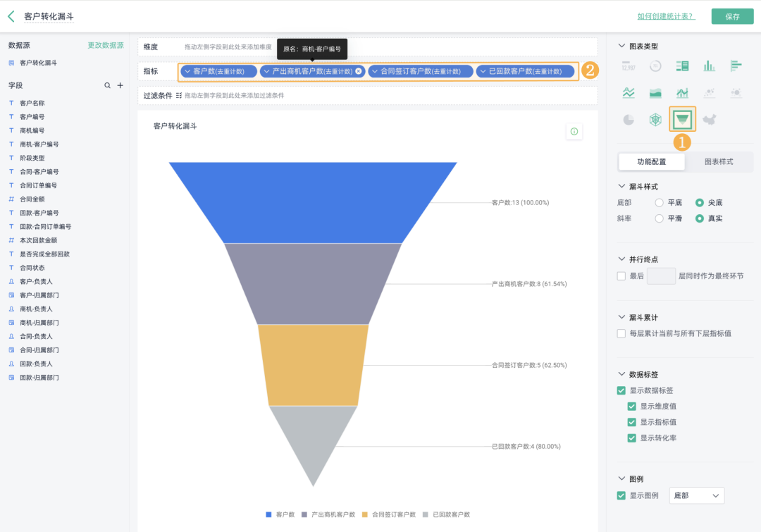Uncheck the 显示转化率 checkbox

[x=632, y=438]
